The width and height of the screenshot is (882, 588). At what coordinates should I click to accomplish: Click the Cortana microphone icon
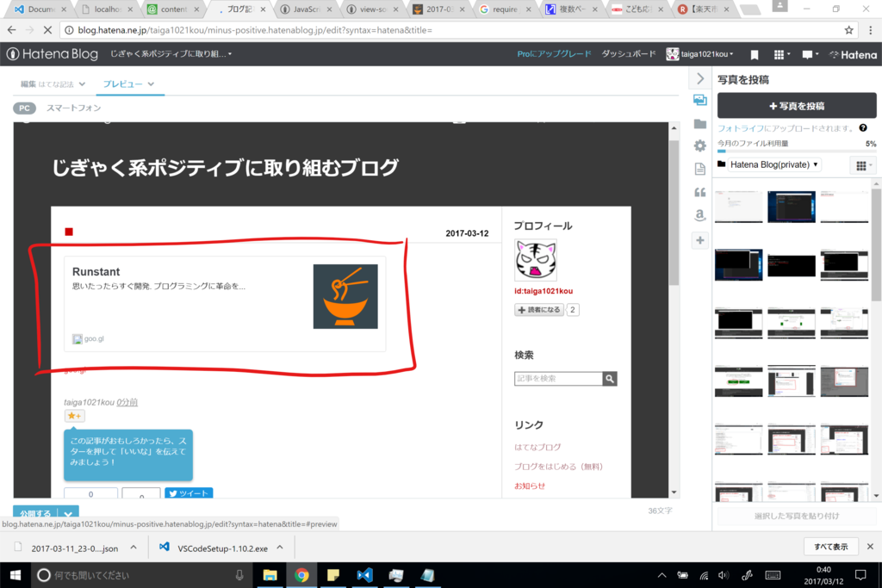239,575
